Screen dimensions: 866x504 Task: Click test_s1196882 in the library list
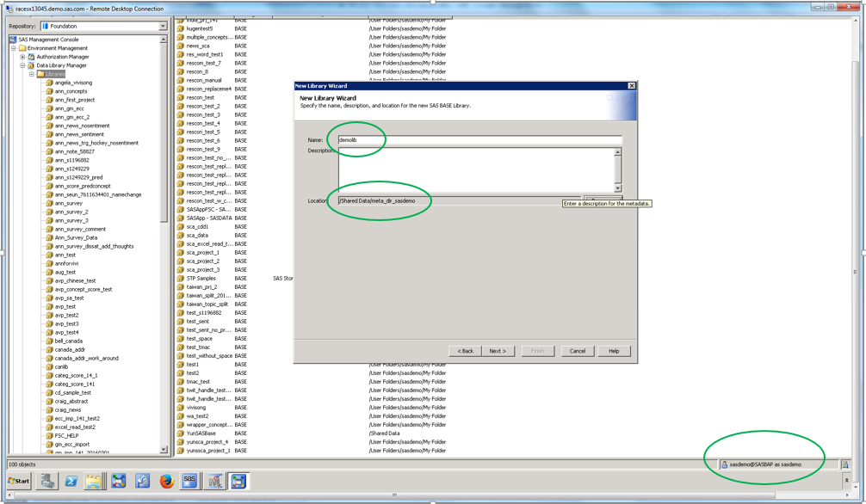tap(204, 313)
